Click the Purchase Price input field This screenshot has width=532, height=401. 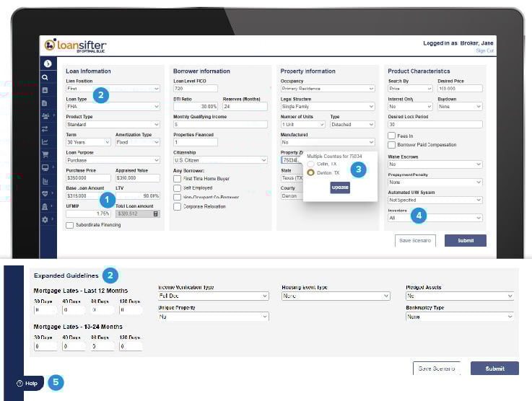pyautogui.click(x=87, y=177)
